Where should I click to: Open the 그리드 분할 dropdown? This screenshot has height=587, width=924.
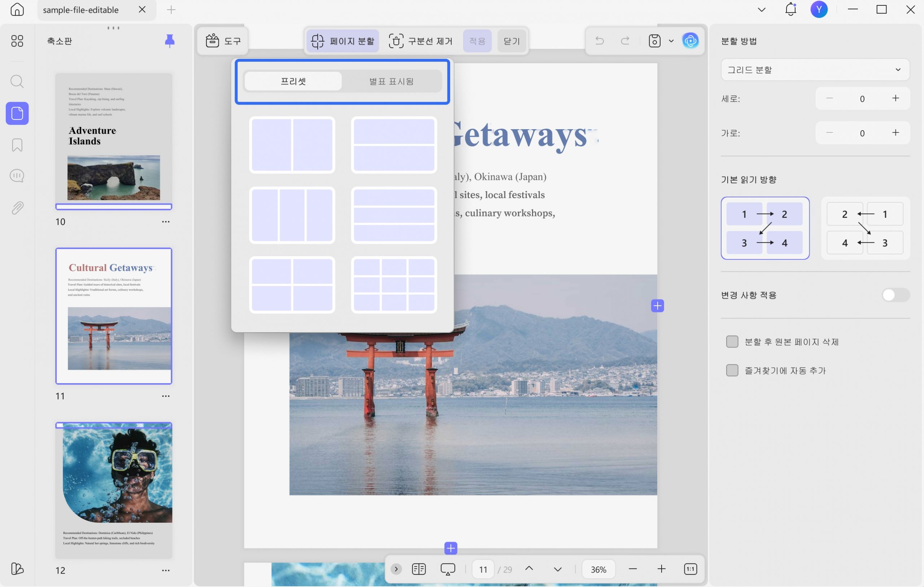815,70
